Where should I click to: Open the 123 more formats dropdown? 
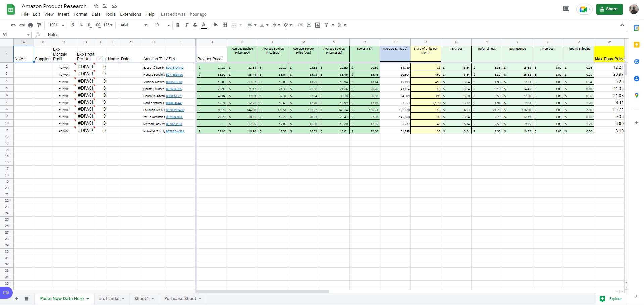click(x=108, y=25)
